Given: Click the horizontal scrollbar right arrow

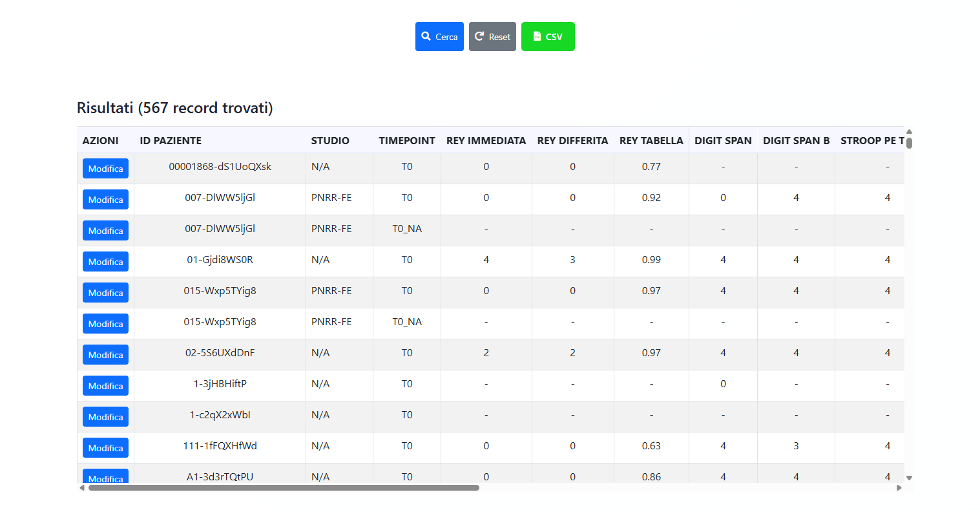Looking at the screenshot, I should pos(899,488).
